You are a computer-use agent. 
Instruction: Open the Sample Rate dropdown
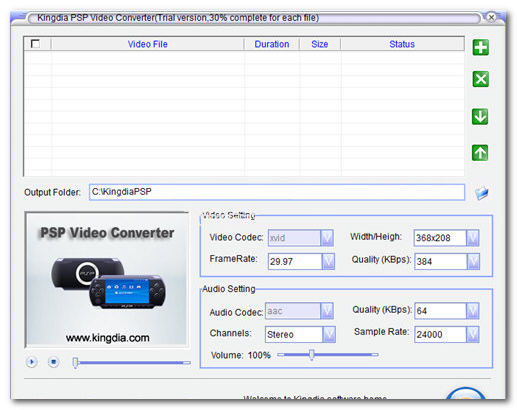coord(473,334)
